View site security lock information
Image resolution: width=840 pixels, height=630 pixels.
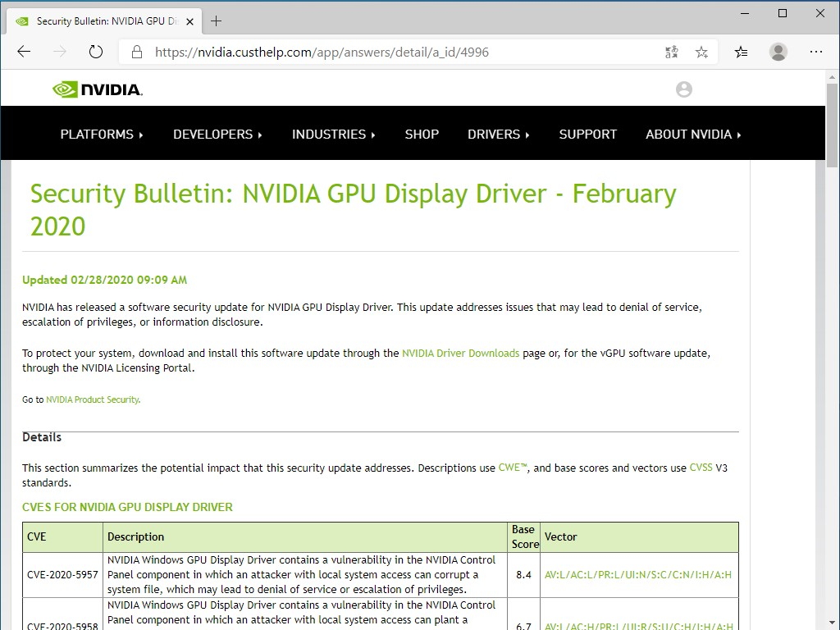point(137,52)
